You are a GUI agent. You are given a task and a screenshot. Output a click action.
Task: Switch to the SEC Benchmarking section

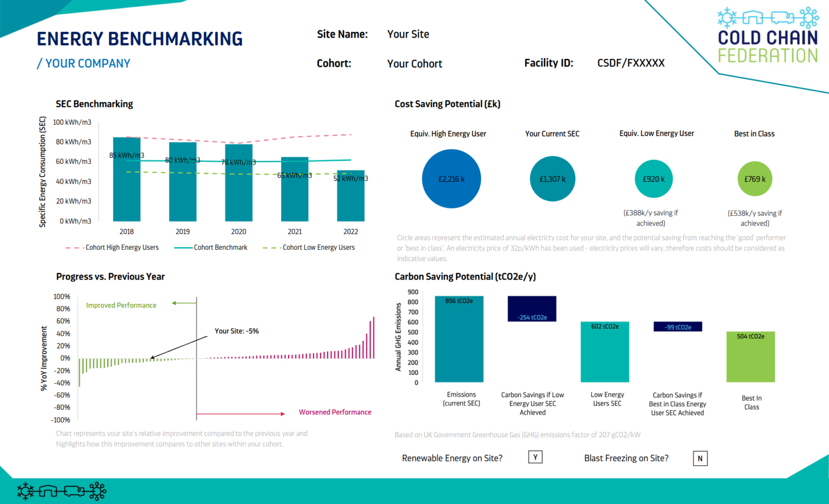click(94, 104)
